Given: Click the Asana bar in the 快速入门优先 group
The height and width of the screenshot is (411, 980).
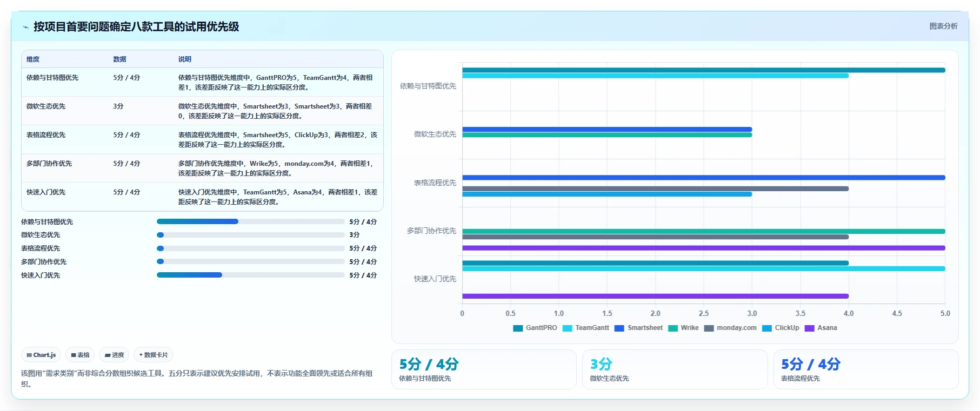Looking at the screenshot, I should coord(655,296).
